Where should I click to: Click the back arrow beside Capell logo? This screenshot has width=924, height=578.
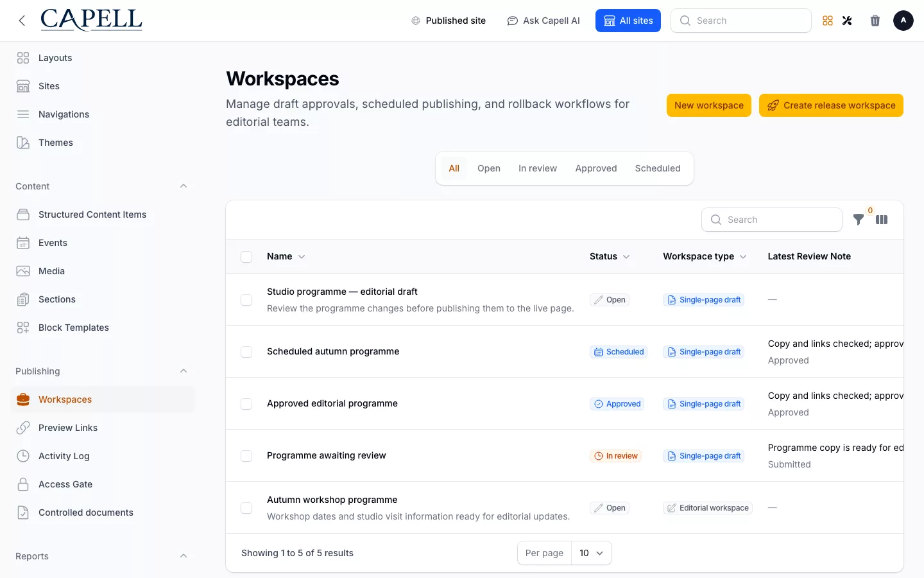point(22,21)
